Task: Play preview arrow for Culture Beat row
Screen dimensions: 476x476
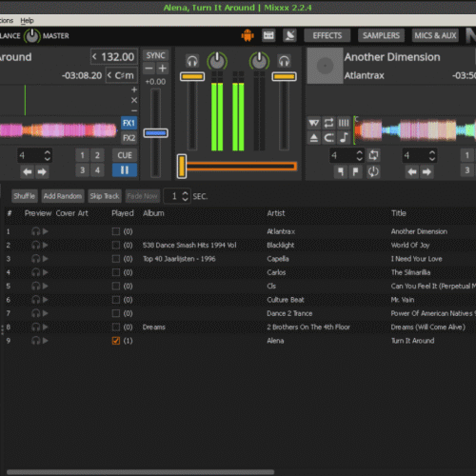Action: pos(46,300)
